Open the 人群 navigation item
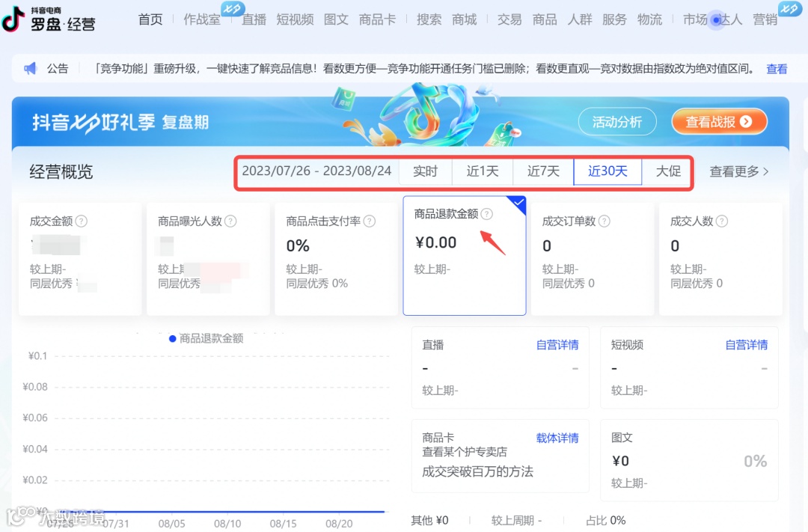 (x=580, y=19)
